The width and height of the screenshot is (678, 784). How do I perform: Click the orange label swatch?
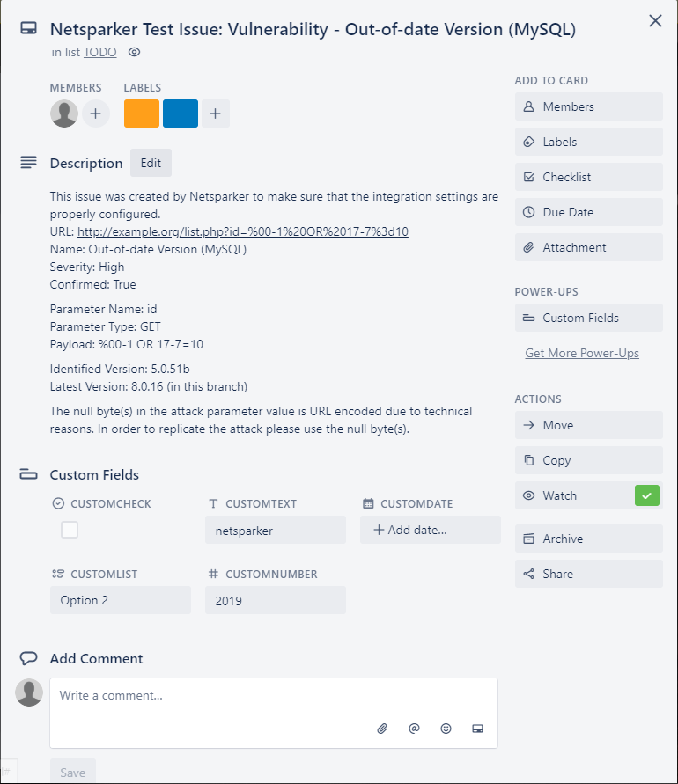(141, 113)
